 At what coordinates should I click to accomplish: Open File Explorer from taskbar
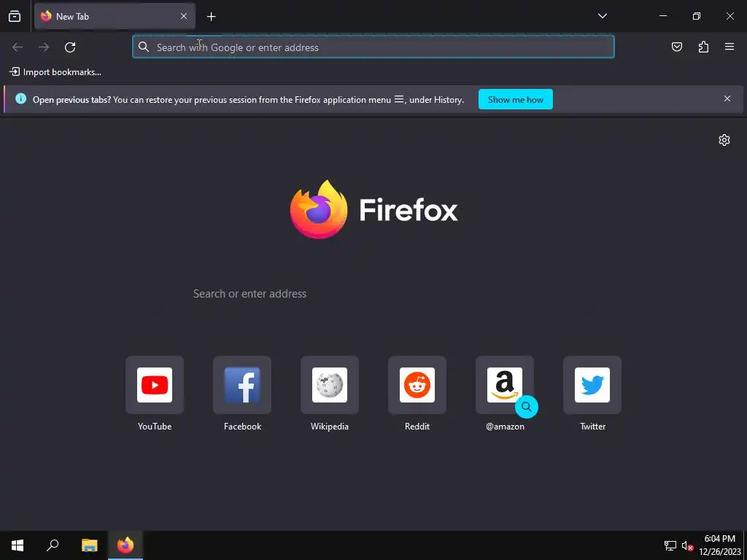[x=89, y=545]
